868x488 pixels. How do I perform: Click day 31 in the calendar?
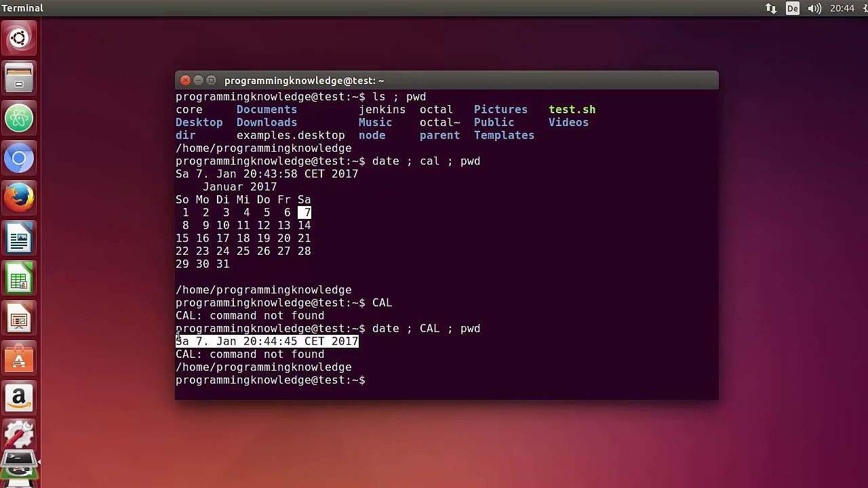(222, 264)
